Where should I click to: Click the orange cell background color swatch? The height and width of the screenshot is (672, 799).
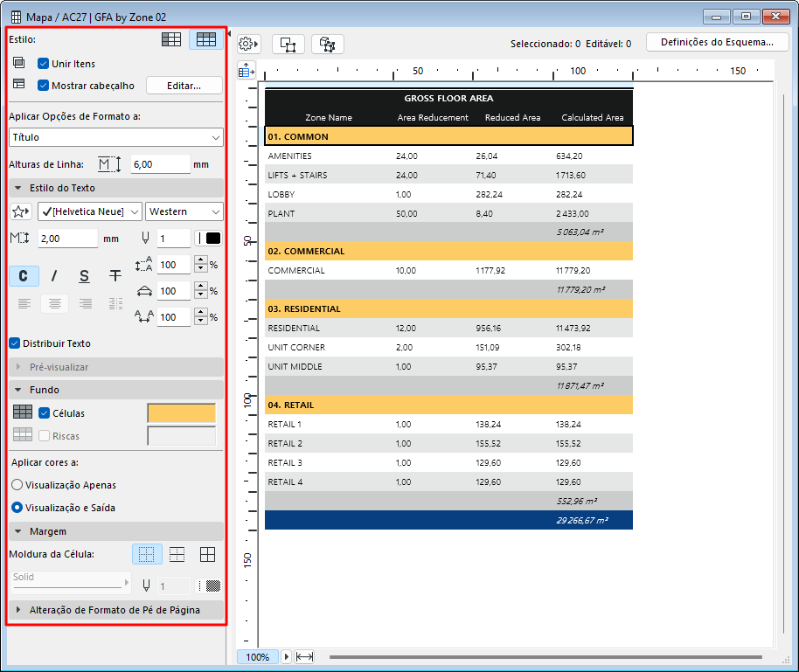tap(181, 413)
